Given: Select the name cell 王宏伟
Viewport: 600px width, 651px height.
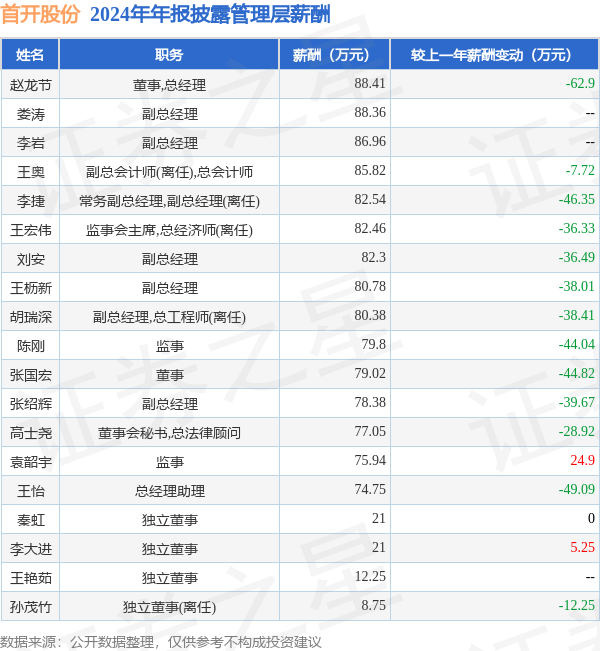Looking at the screenshot, I should pos(31,230).
